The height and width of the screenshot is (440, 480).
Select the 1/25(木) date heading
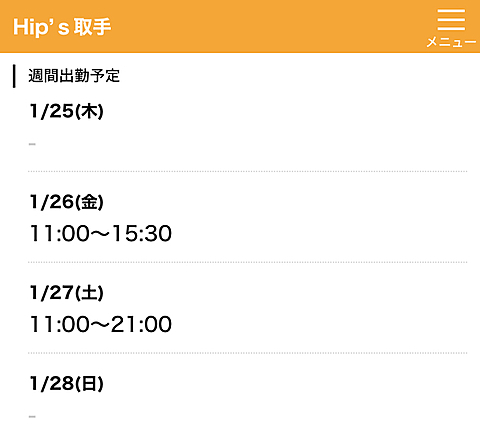coord(67,111)
